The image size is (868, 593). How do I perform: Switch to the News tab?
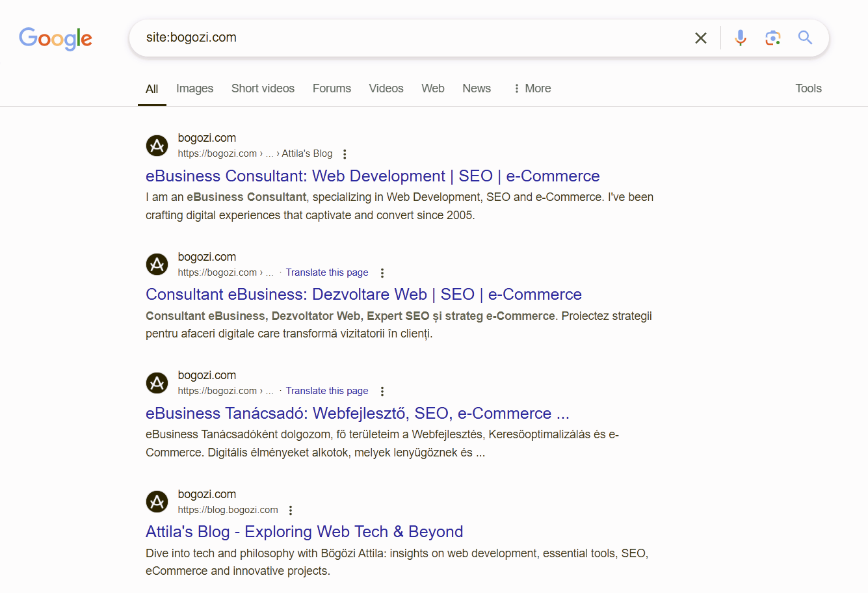(x=476, y=88)
